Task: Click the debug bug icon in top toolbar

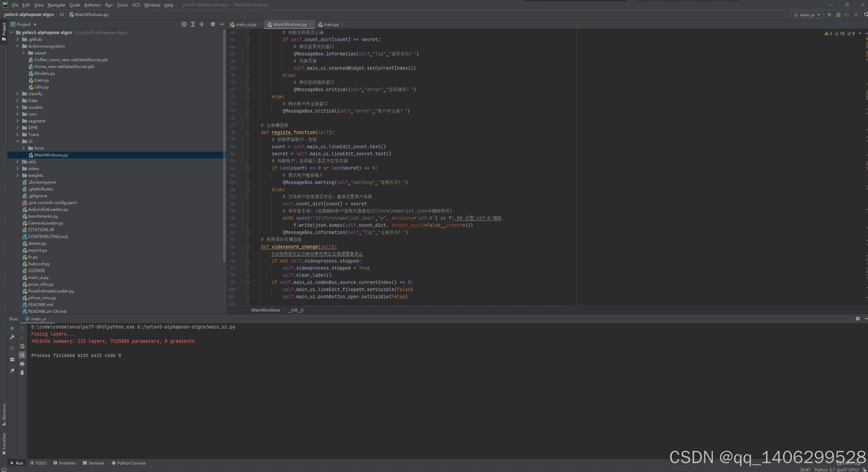Action: 838,15
